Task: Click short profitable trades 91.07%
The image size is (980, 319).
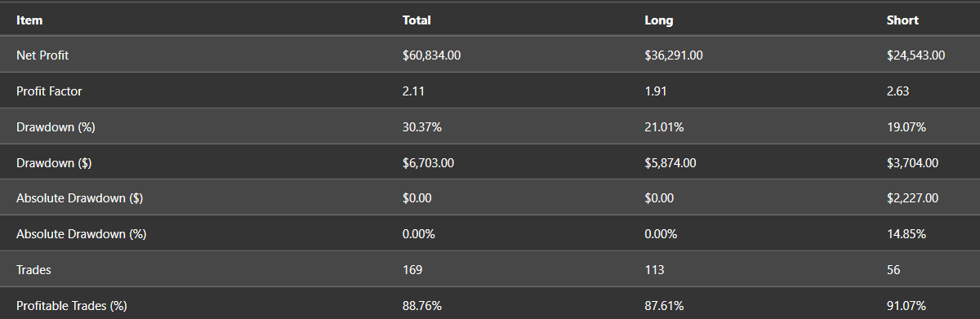Action: [906, 306]
